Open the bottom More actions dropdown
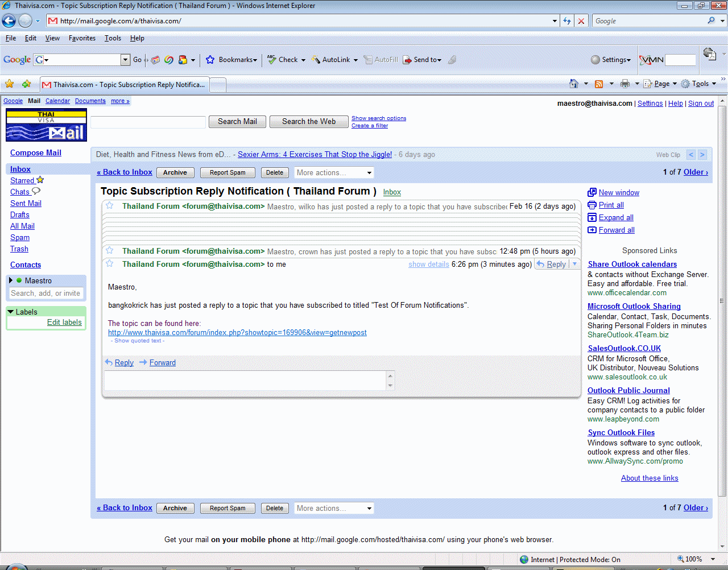 [x=334, y=508]
